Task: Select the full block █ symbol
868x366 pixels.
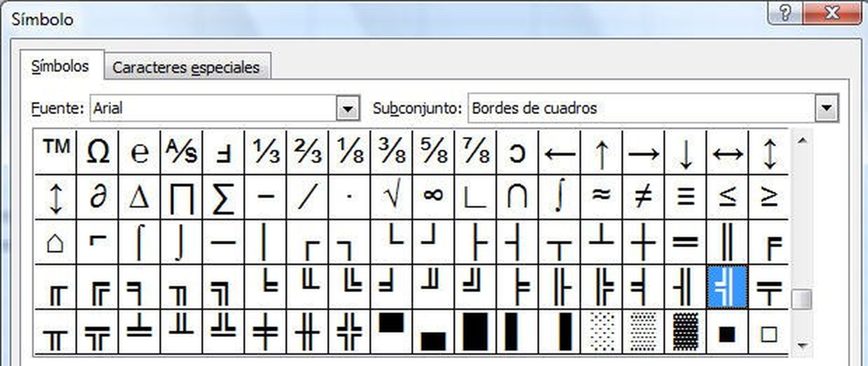Action: point(475,332)
